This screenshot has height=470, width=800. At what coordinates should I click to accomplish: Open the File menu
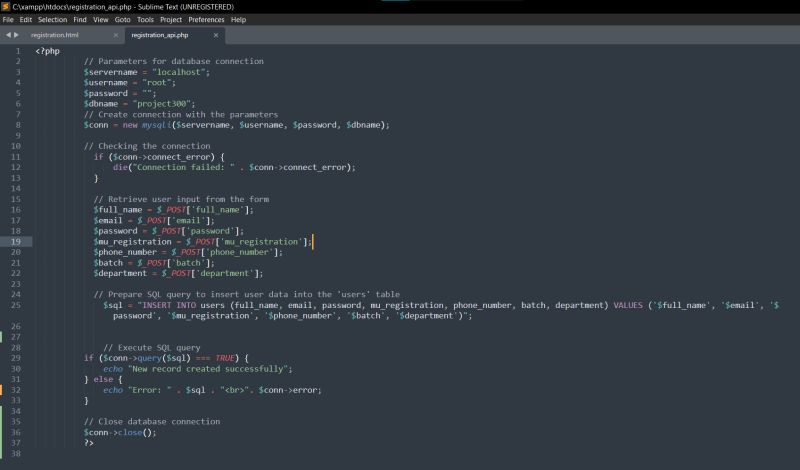8,19
